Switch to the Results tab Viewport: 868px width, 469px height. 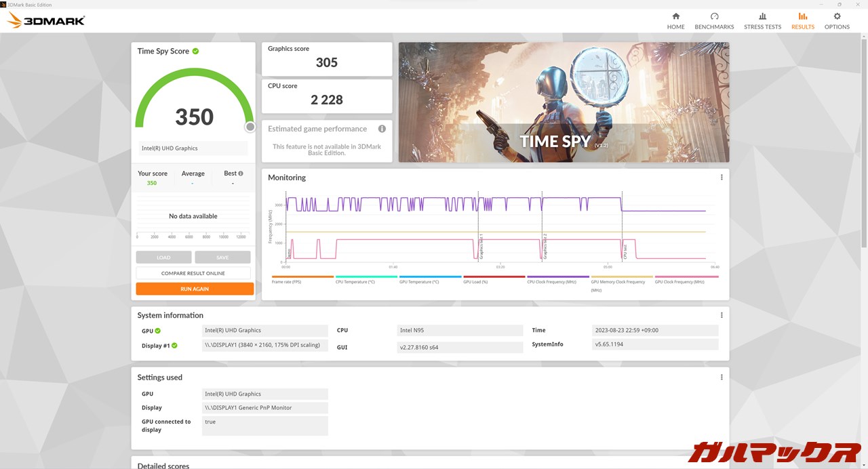(803, 20)
